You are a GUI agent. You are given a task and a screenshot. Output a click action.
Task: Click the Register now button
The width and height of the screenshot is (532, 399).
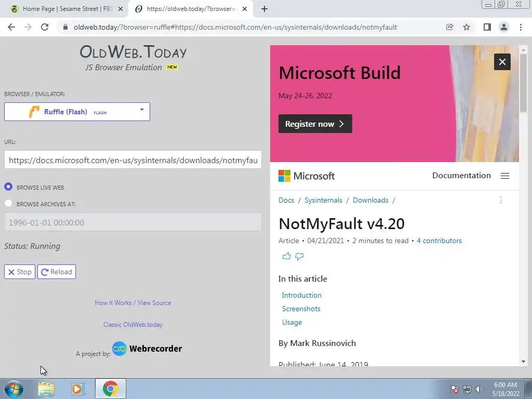(315, 124)
